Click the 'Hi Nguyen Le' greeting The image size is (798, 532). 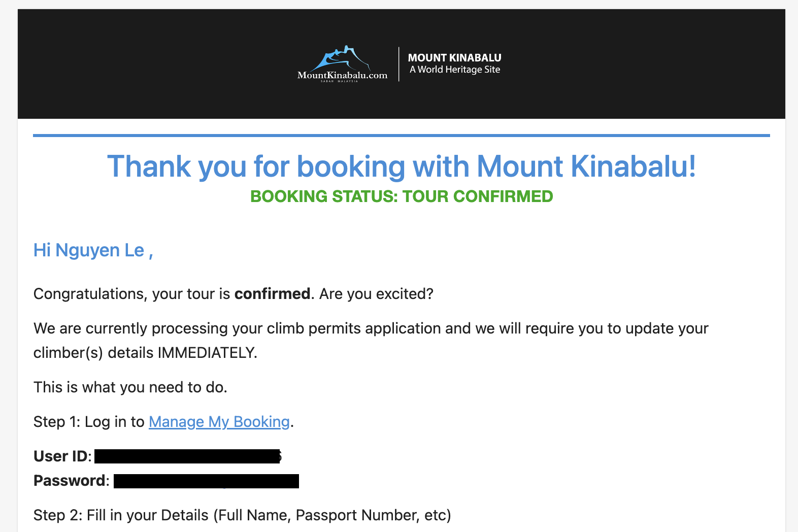coord(93,250)
